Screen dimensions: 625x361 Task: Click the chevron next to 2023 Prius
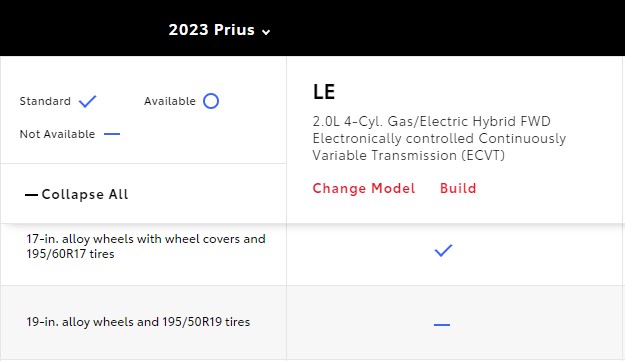266,32
